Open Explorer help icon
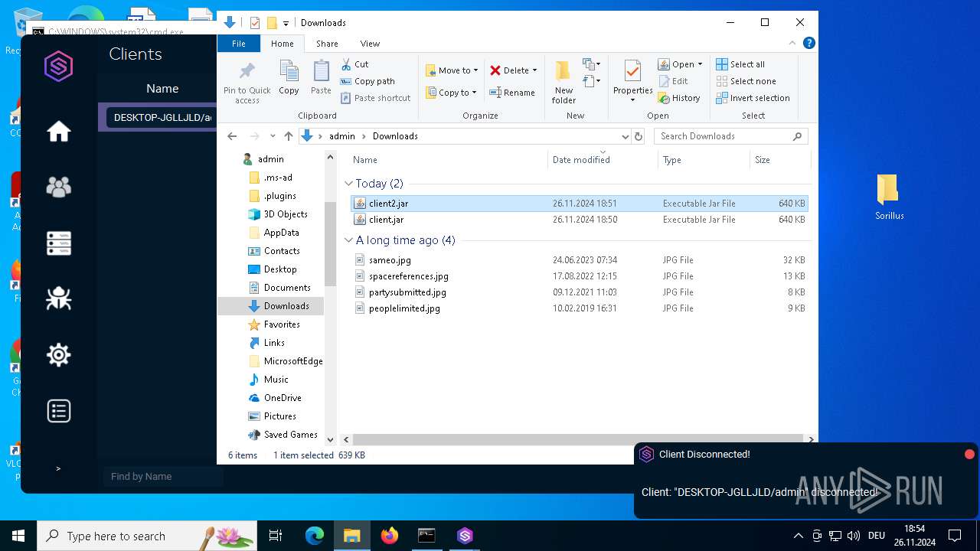Screen dimensions: 980x551 tap(808, 43)
